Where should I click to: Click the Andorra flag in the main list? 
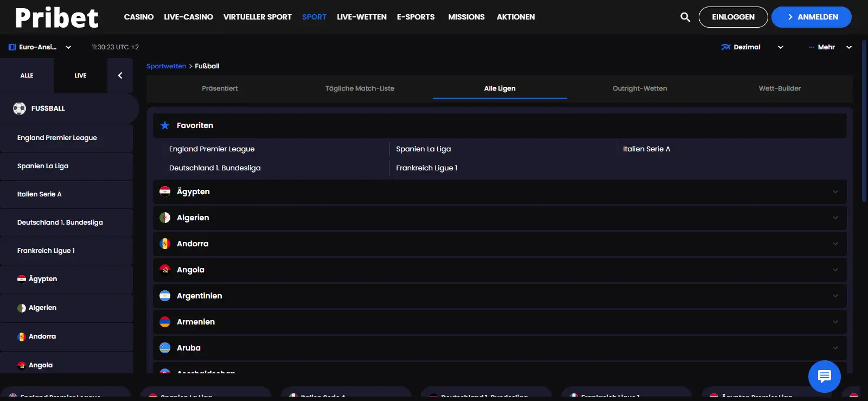point(165,244)
